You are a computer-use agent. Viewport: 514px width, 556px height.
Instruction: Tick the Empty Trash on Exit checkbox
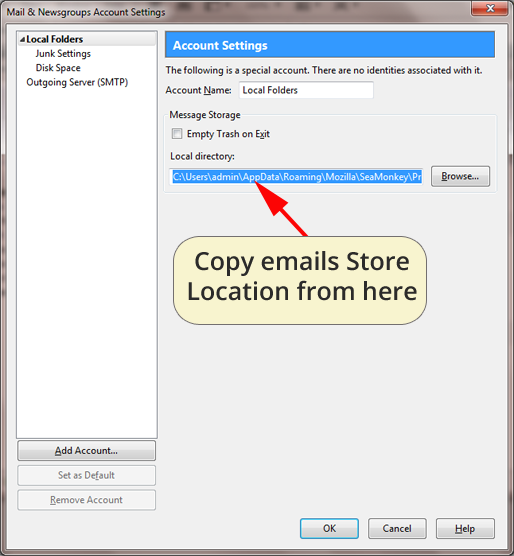177,134
